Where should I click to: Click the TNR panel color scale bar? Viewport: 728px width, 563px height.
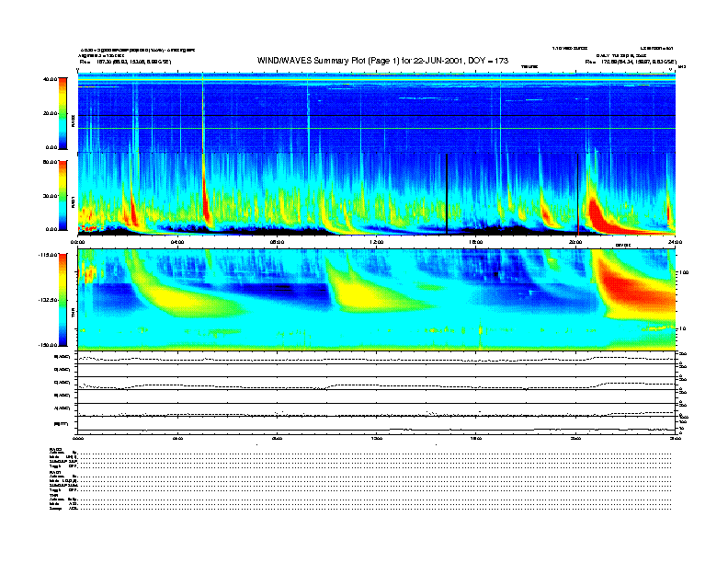63,300
